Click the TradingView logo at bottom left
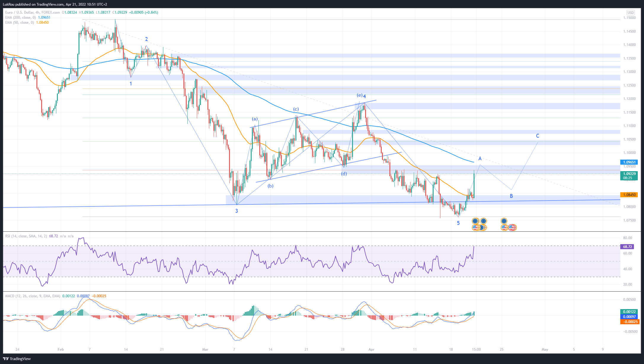Viewport: 644px width, 364px height. click(x=17, y=359)
